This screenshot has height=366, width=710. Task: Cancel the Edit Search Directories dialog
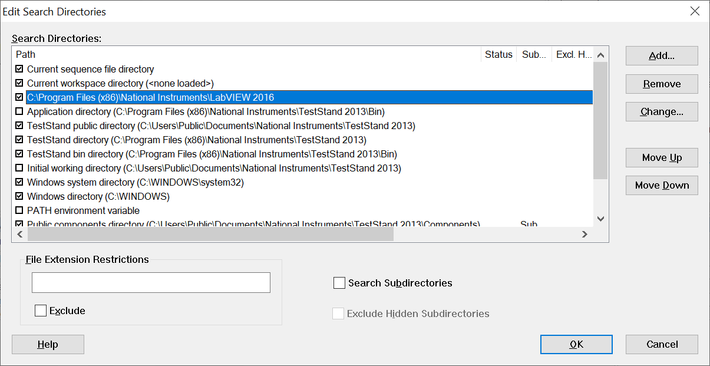point(662,345)
